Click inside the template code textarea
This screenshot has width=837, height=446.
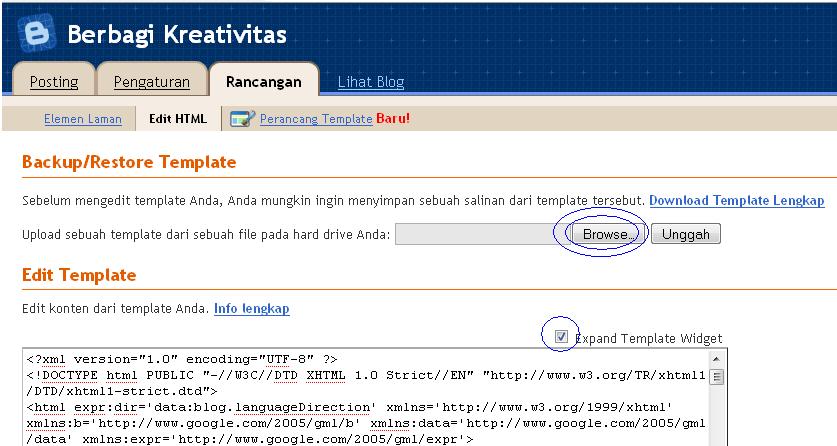point(368,397)
